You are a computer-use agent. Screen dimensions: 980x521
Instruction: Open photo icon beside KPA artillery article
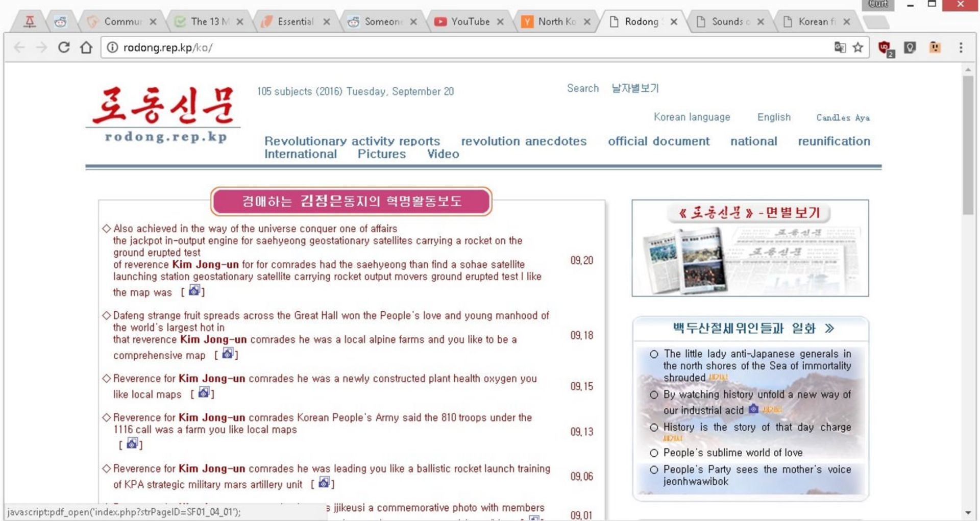tap(324, 483)
